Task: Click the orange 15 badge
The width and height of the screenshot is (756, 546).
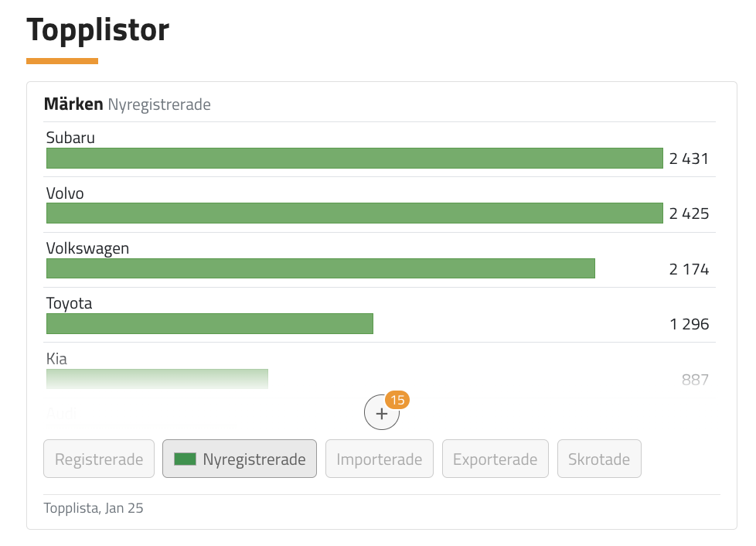Action: 397,400
